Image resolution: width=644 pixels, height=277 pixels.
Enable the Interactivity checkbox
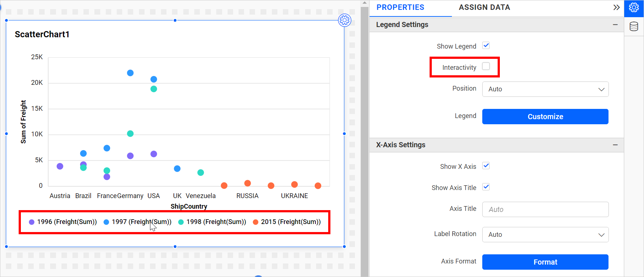point(486,66)
